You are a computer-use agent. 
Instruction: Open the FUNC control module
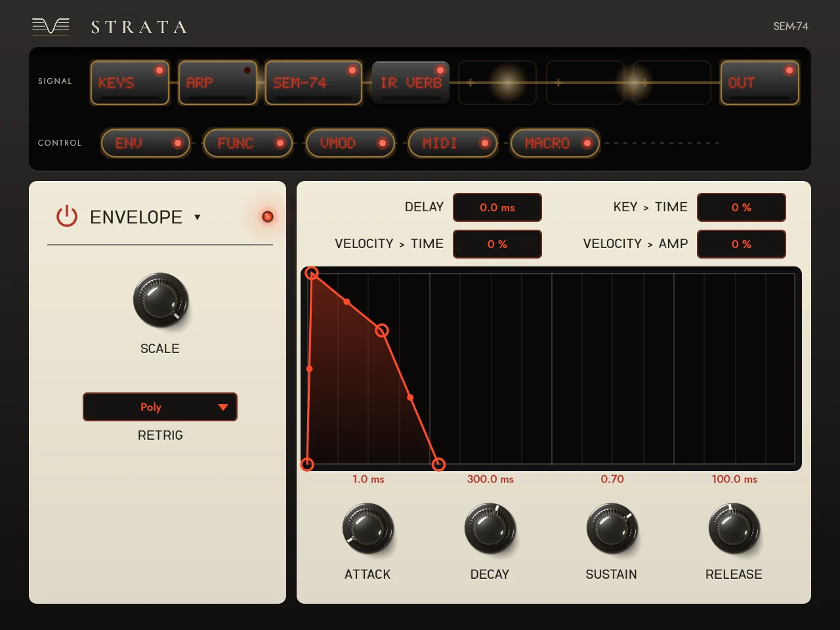[x=248, y=143]
